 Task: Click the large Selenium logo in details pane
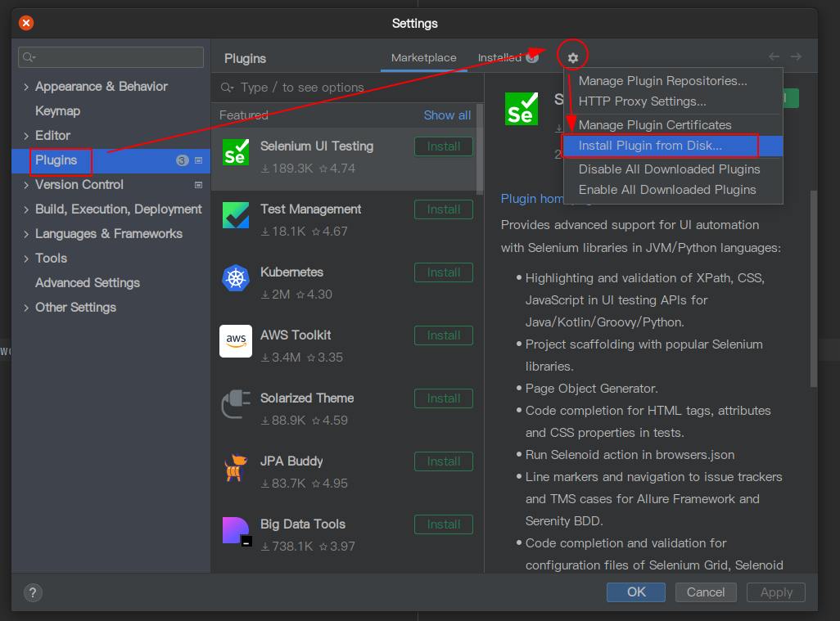tap(522, 109)
